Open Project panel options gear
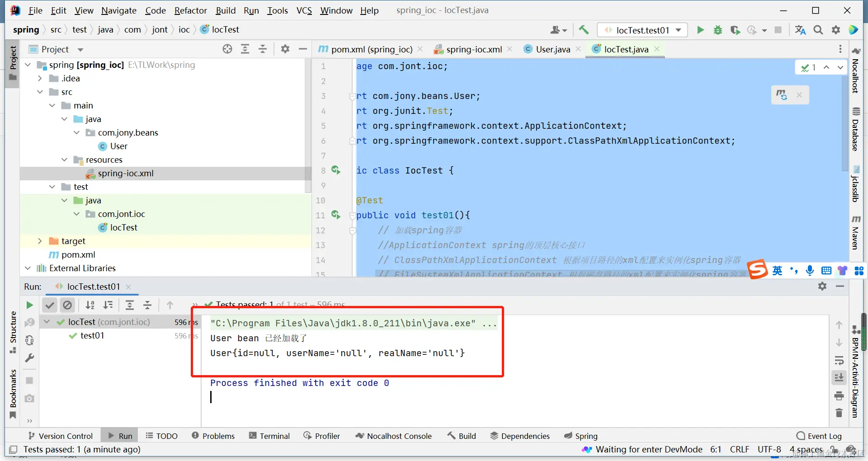This screenshot has height=461, width=868. [x=285, y=49]
